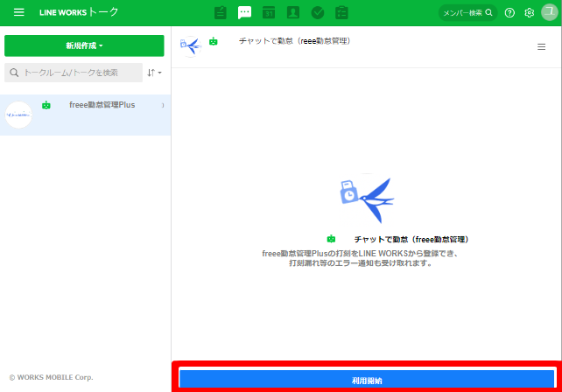Open the user profile avatar
This screenshot has width=562, height=392.
point(550,12)
